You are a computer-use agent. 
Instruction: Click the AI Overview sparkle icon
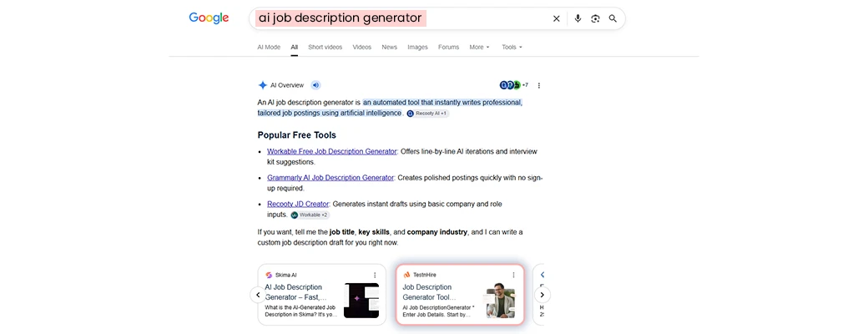click(x=262, y=85)
